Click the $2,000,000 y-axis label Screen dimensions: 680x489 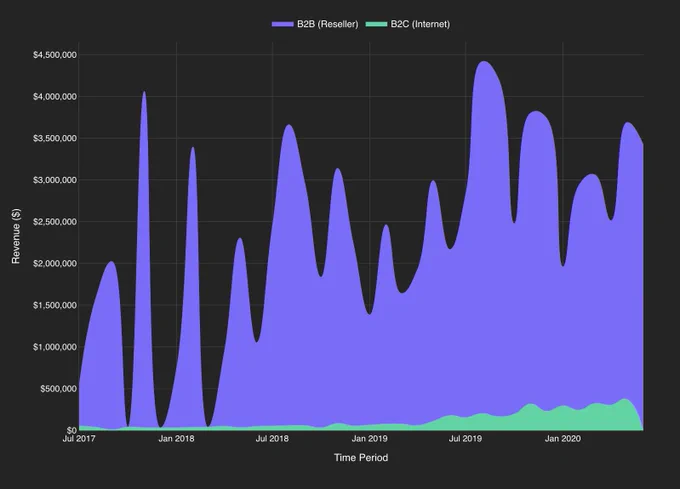[55, 264]
